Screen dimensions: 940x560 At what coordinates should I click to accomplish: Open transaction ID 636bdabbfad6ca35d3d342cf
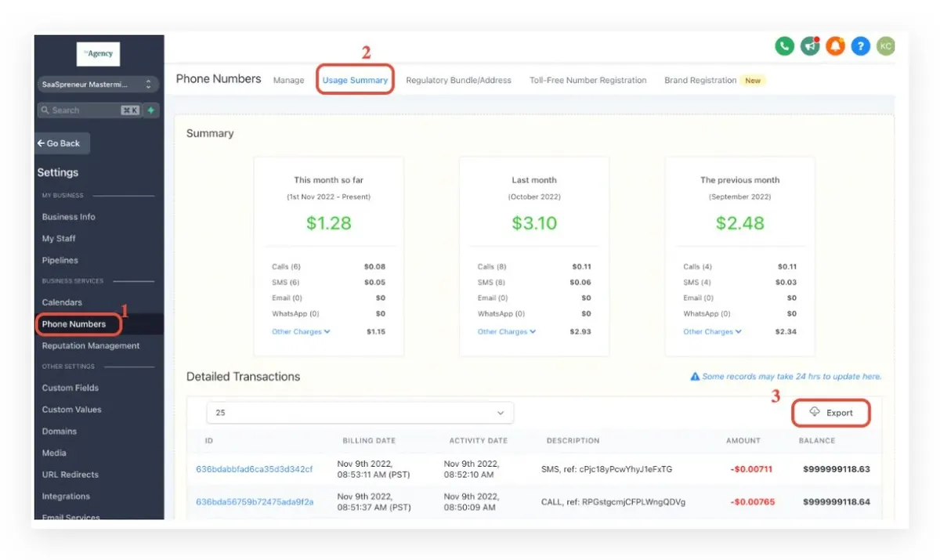tap(254, 469)
